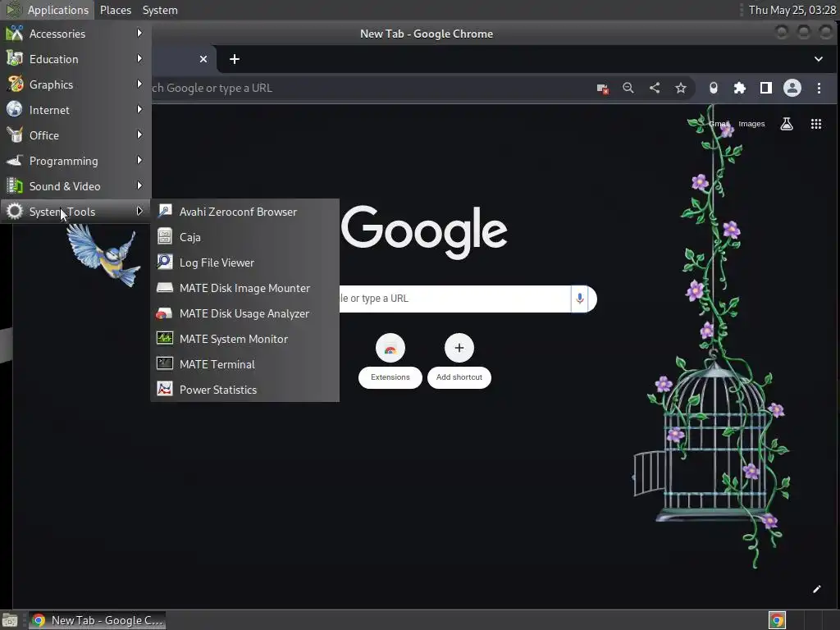This screenshot has height=630, width=840.
Task: Click the mouse-shaped extension icon
Action: click(713, 88)
